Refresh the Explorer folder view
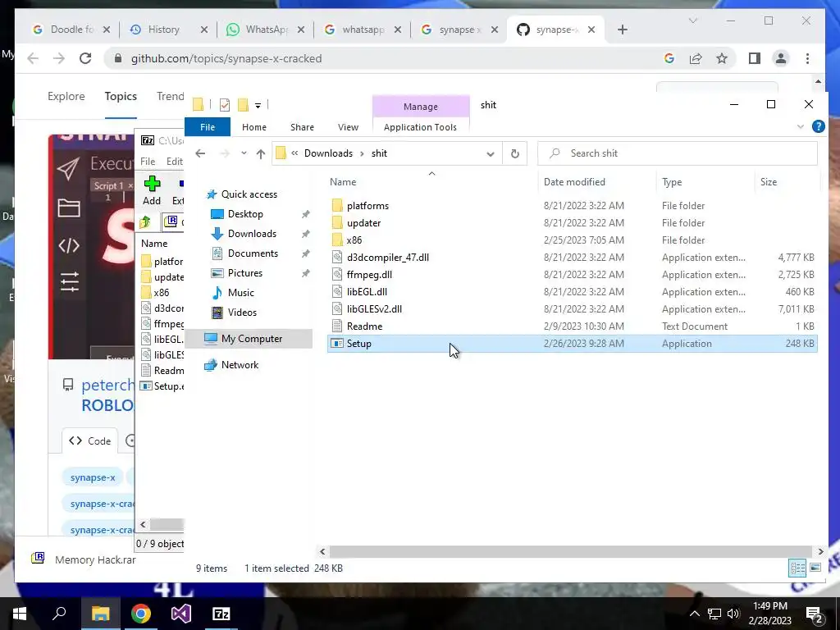Screen dimensions: 840x630 tap(515, 153)
